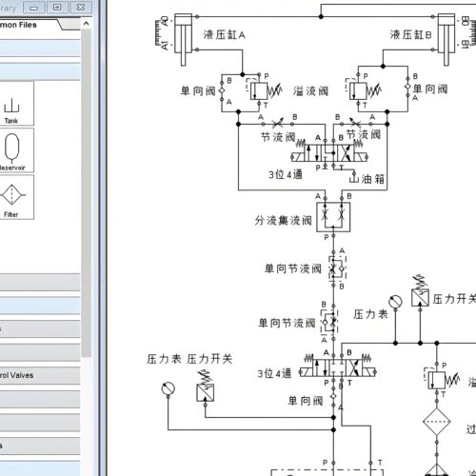The height and width of the screenshot is (476, 476).
Task: Select lower 3位4通 directional valve symbol
Action: (338, 367)
